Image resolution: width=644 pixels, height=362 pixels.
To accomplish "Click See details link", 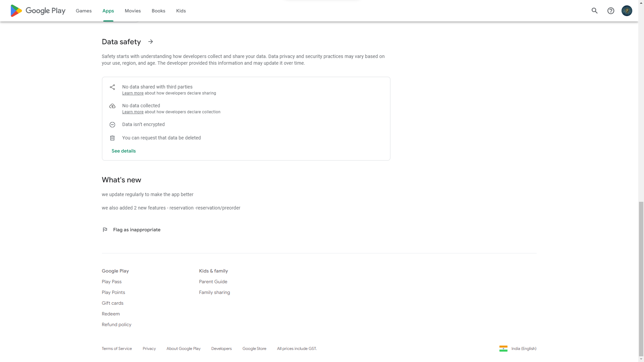I will [123, 151].
